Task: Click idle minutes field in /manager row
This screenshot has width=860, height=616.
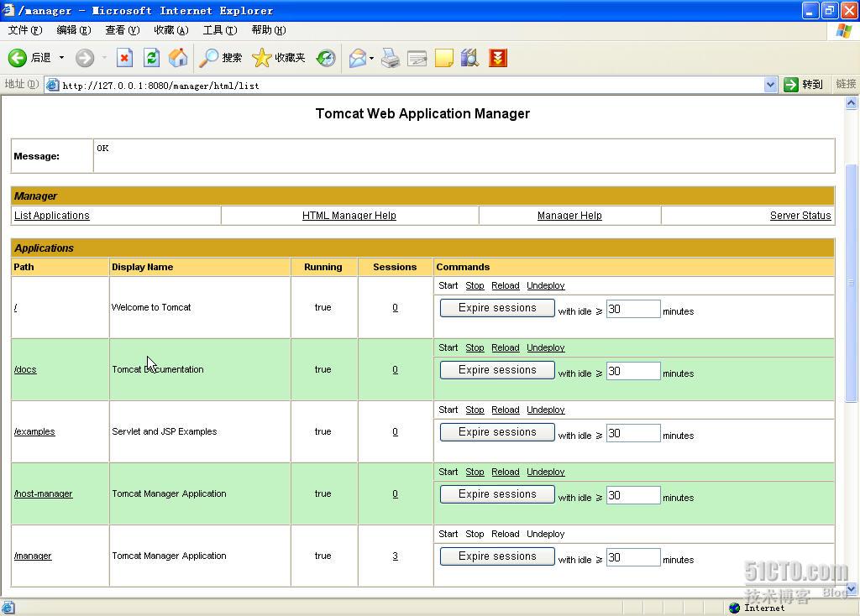Action: point(633,557)
